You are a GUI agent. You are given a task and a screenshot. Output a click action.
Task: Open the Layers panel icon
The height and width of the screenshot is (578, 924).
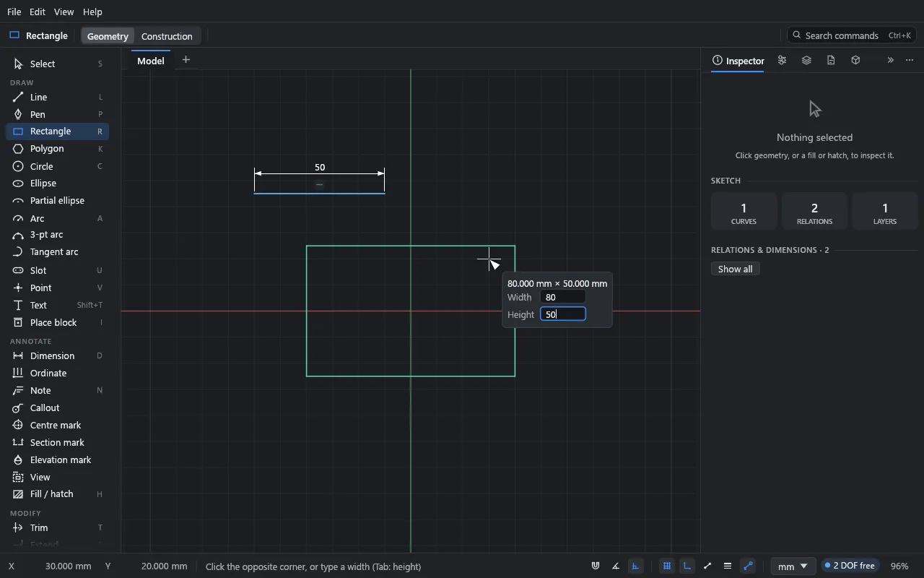click(806, 61)
